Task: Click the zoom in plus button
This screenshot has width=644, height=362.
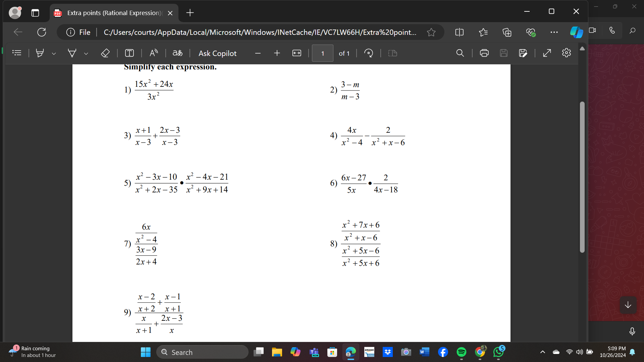Action: (x=276, y=53)
